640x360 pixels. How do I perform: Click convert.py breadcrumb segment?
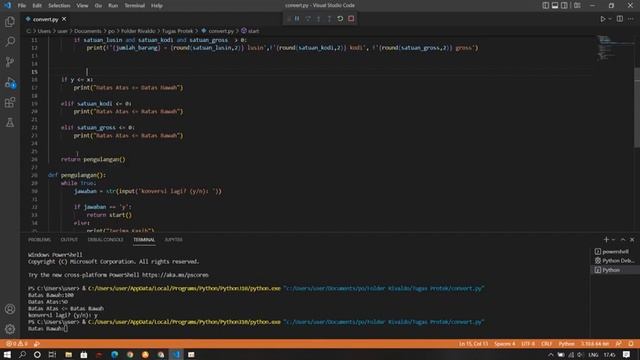point(218,31)
